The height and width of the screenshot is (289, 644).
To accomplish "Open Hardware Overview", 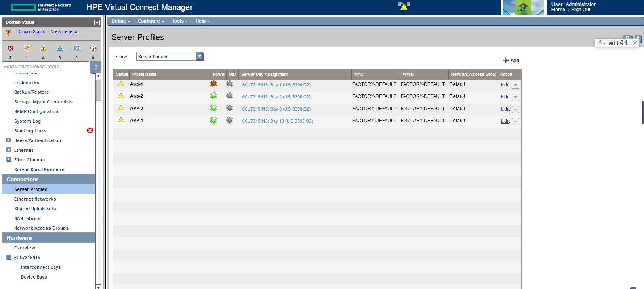I will pyautogui.click(x=25, y=248).
